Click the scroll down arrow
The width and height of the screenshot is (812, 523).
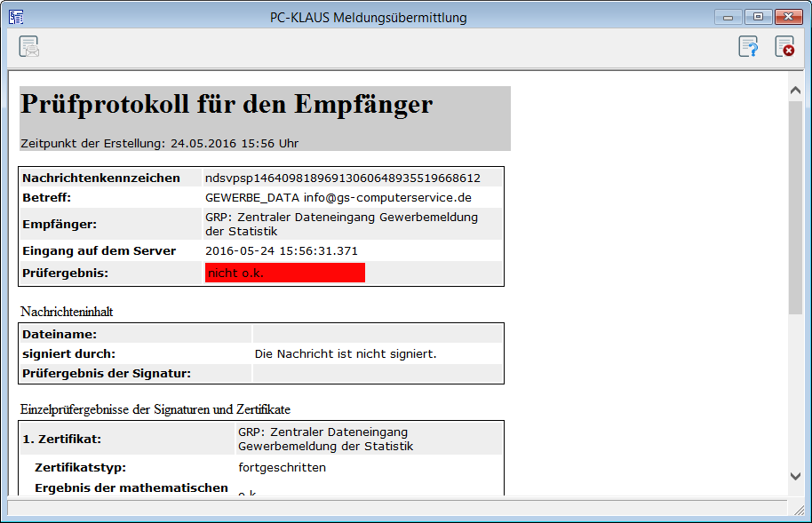[795, 477]
